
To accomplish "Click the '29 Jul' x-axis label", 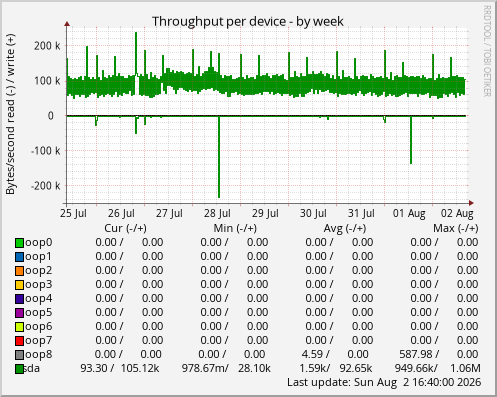I will pos(265,213).
